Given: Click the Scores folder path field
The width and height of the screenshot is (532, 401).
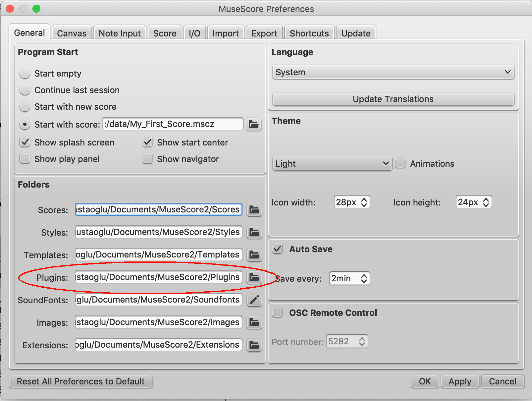Looking at the screenshot, I should (158, 209).
